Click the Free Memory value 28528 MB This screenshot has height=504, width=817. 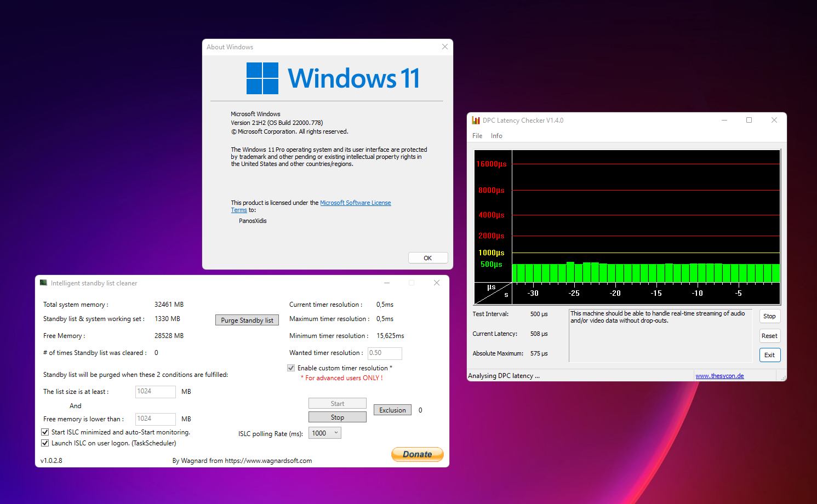(x=169, y=336)
